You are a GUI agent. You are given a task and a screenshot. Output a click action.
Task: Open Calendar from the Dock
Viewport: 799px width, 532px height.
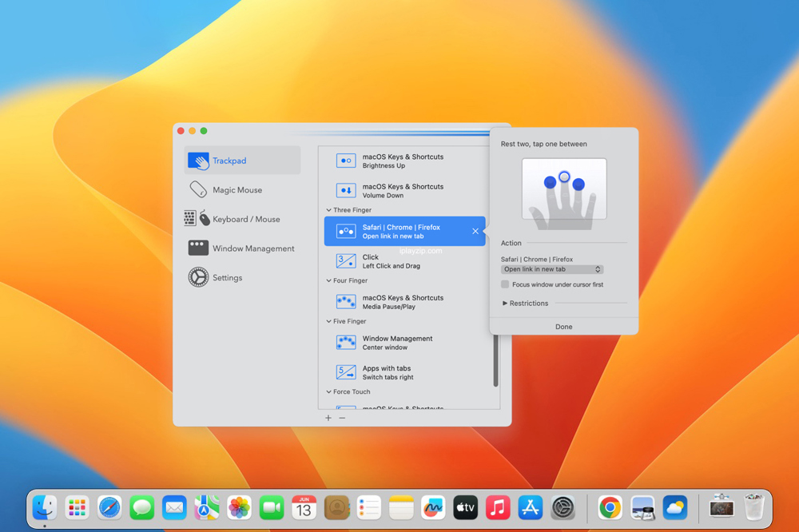pos(304,508)
